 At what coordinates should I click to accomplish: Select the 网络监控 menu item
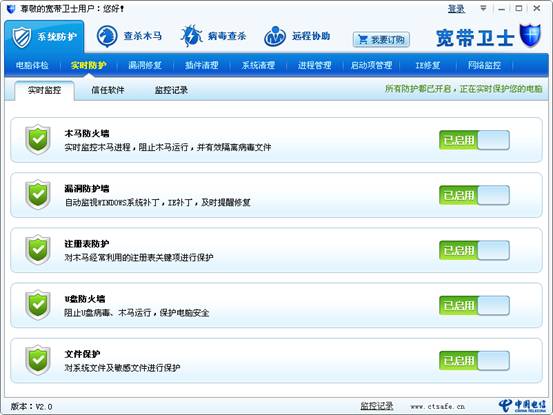[x=485, y=65]
